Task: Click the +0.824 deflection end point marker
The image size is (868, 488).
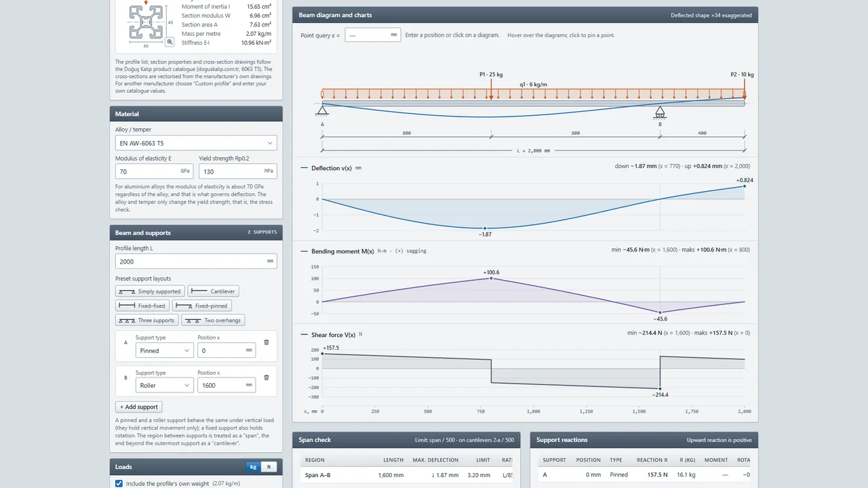Action: [744, 186]
